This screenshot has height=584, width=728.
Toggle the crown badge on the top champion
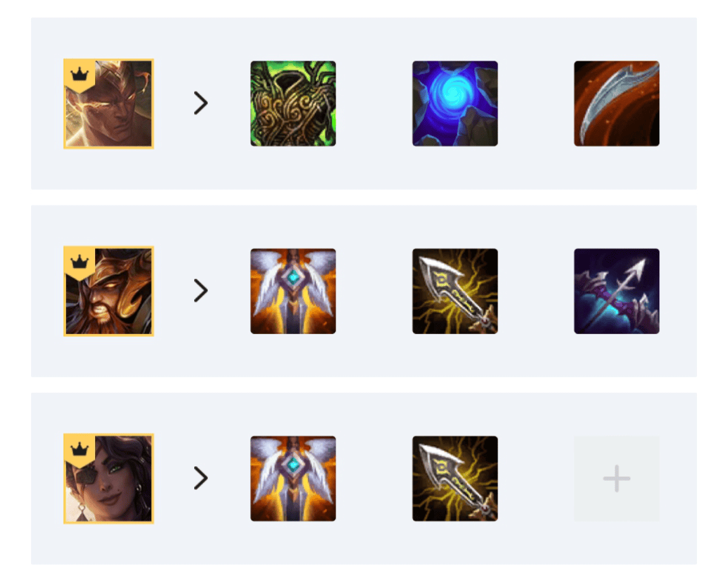coord(80,74)
